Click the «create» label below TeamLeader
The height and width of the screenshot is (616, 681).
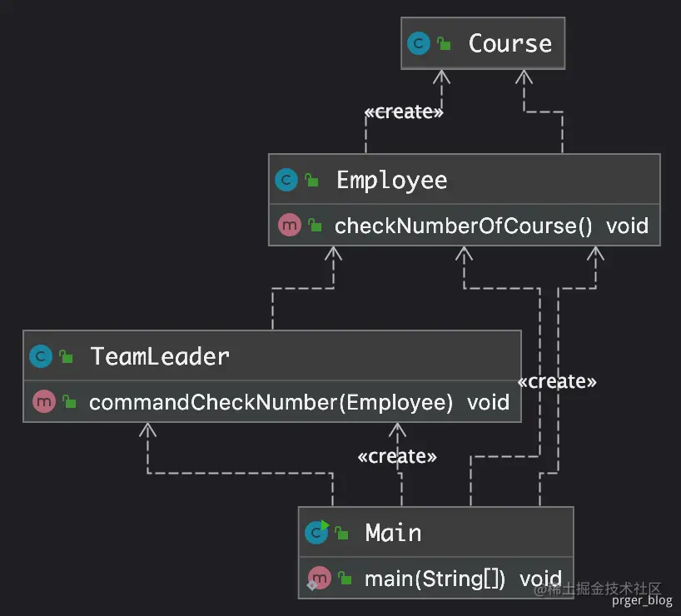397,456
